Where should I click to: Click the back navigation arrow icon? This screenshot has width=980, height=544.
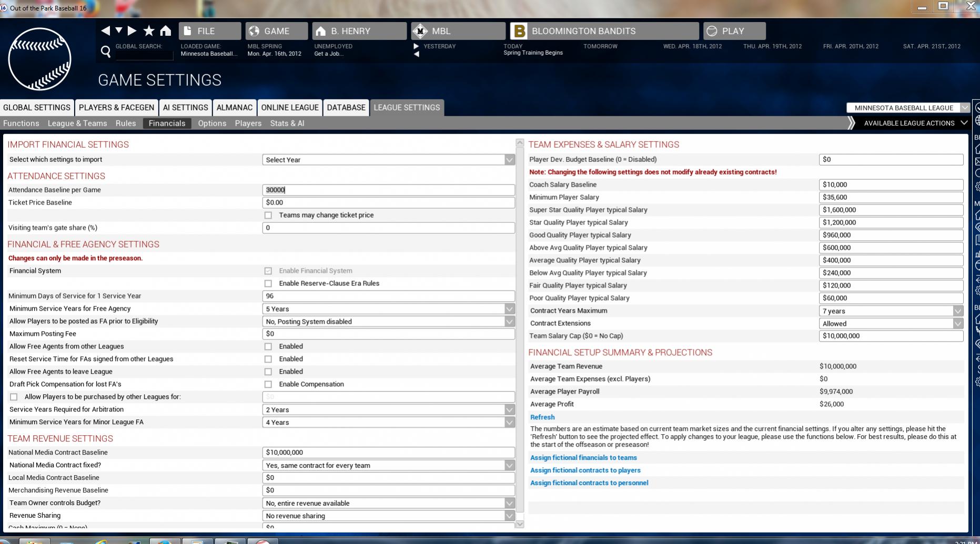tap(106, 31)
